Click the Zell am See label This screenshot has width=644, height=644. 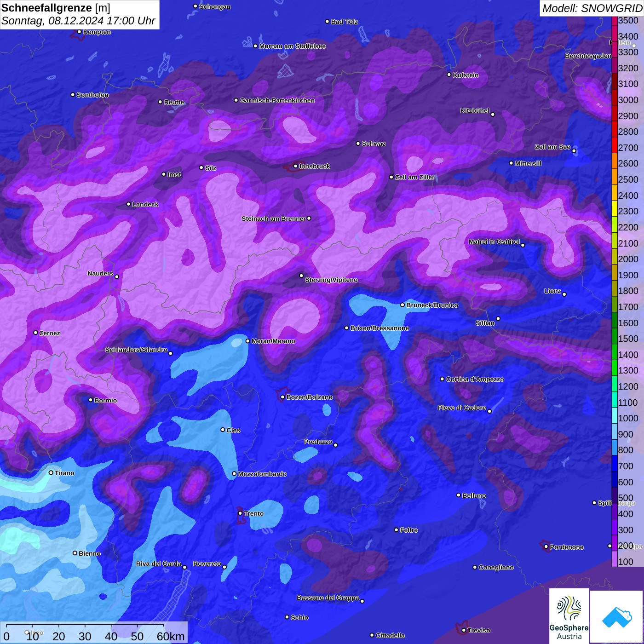click(x=552, y=147)
